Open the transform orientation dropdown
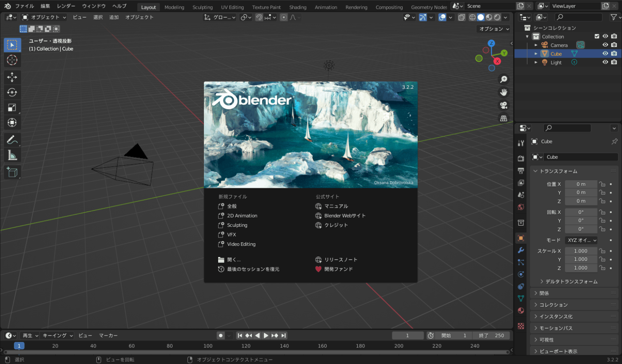Image resolution: width=622 pixels, height=364 pixels. (x=220, y=17)
